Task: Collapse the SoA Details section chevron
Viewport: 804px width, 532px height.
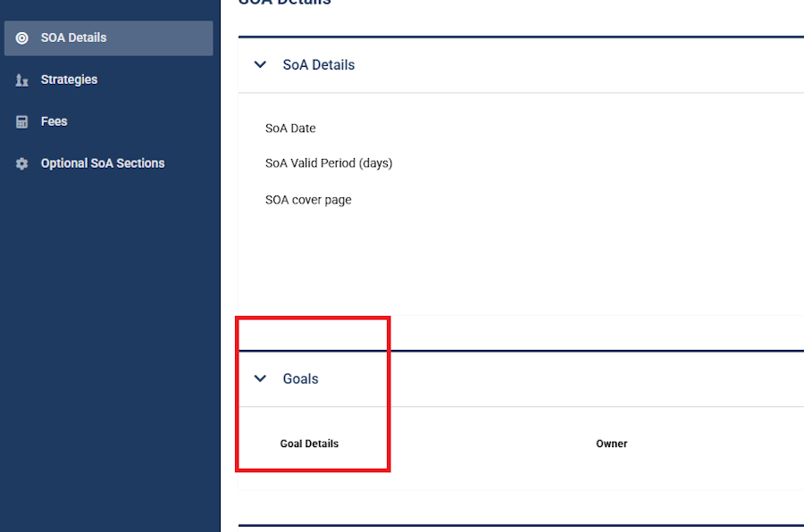Action: click(x=261, y=64)
